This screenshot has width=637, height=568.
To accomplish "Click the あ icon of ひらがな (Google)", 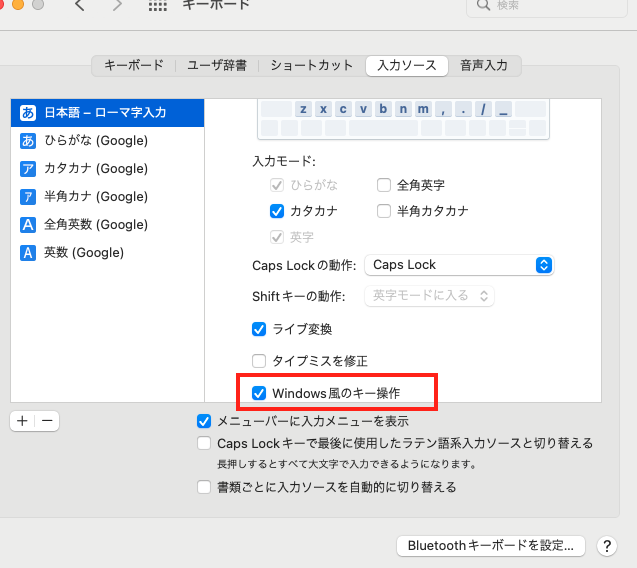I will pos(28,141).
